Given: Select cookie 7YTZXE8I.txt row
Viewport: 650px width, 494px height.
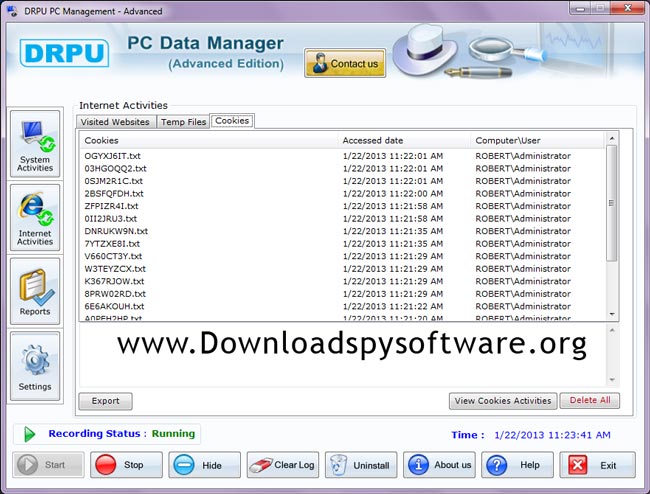Looking at the screenshot, I should pos(342,244).
